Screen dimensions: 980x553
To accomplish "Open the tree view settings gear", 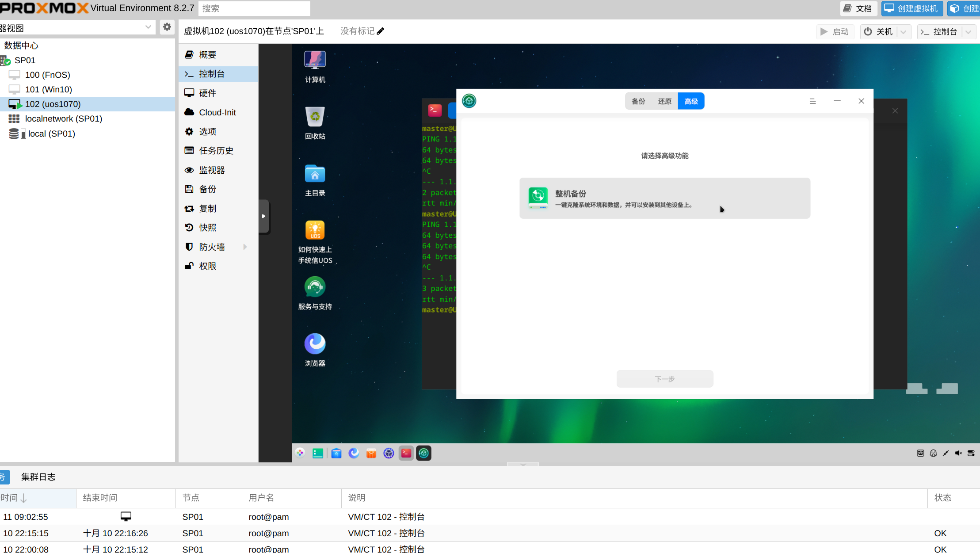I will click(167, 27).
